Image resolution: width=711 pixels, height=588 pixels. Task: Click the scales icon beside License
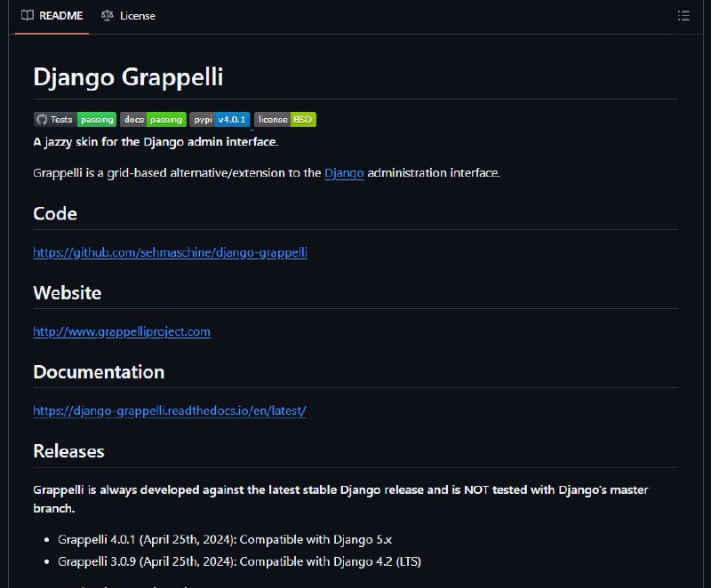pos(107,15)
